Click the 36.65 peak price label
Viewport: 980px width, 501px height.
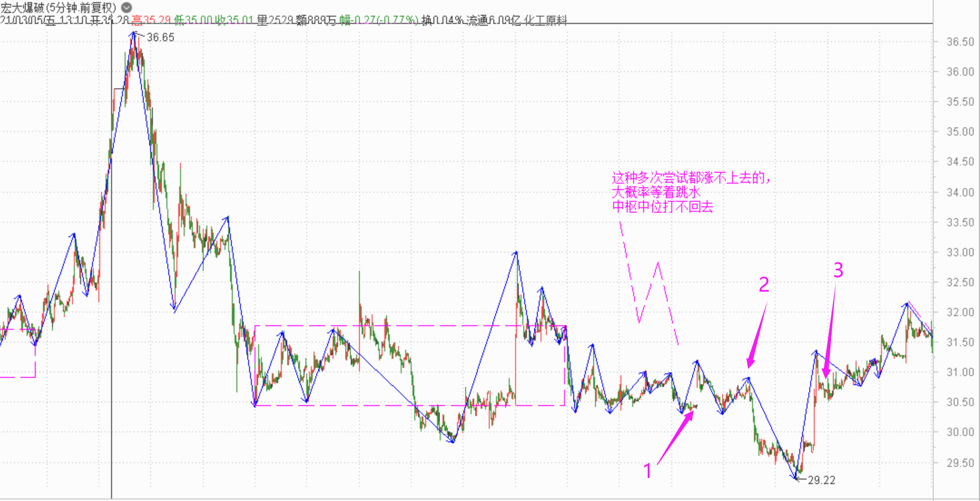[160, 38]
